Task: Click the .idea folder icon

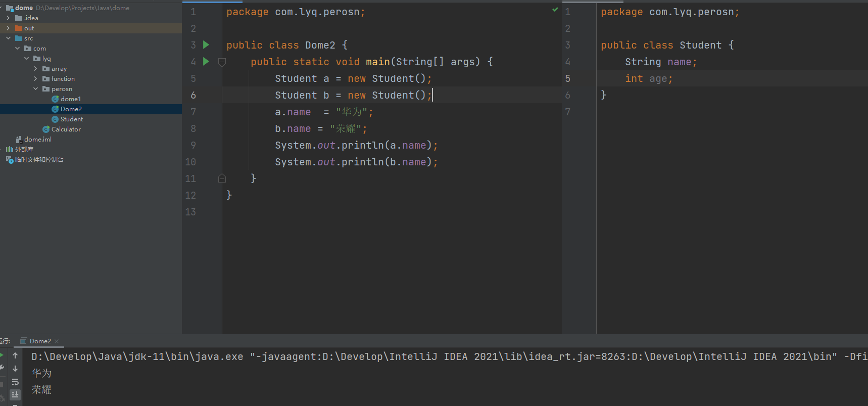Action: coord(19,18)
